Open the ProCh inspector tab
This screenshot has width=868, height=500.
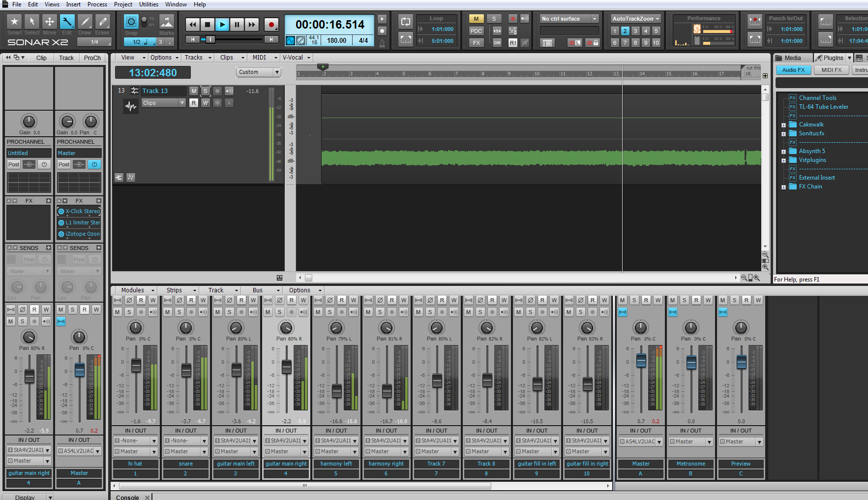point(92,58)
